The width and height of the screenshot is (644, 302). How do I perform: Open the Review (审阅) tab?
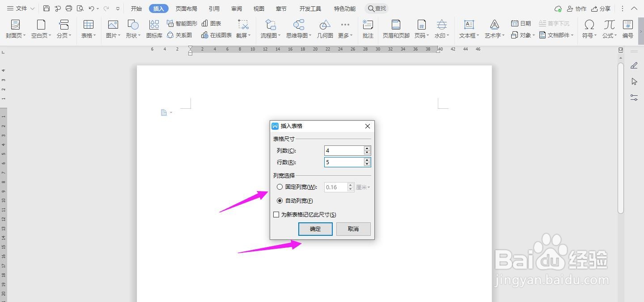pos(237,9)
